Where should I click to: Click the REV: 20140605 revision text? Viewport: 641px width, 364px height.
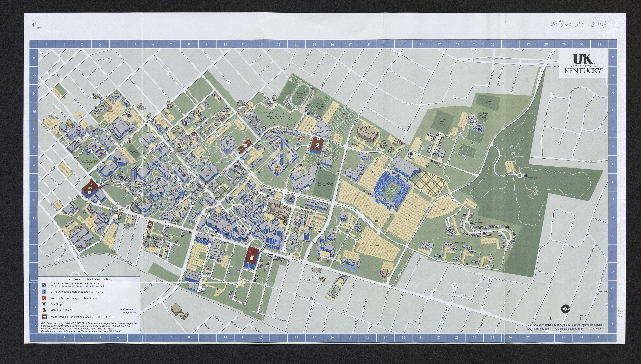click(x=596, y=329)
